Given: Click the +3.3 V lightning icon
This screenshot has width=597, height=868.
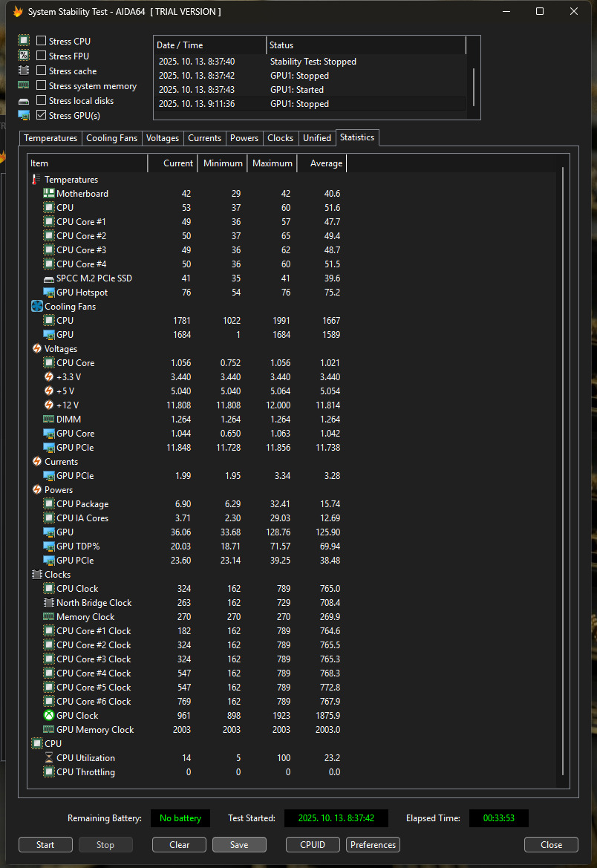Looking at the screenshot, I should point(49,376).
